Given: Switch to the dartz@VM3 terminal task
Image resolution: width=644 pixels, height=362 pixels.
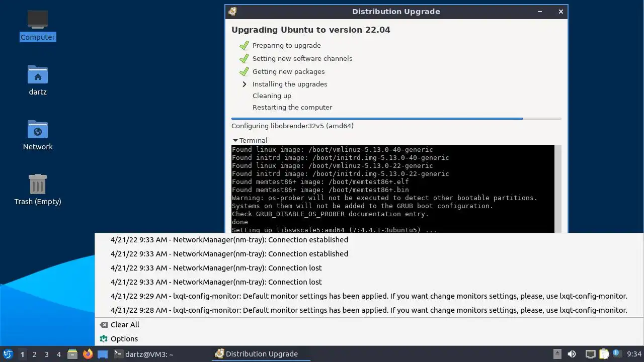Looking at the screenshot, I should click(144, 354).
